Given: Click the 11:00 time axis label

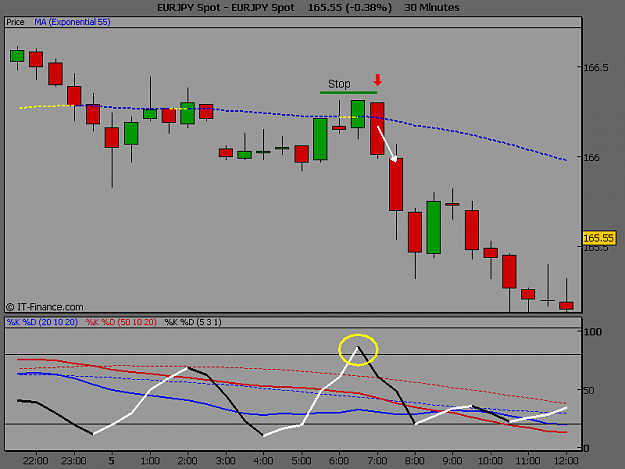Looking at the screenshot, I should click(x=528, y=461).
